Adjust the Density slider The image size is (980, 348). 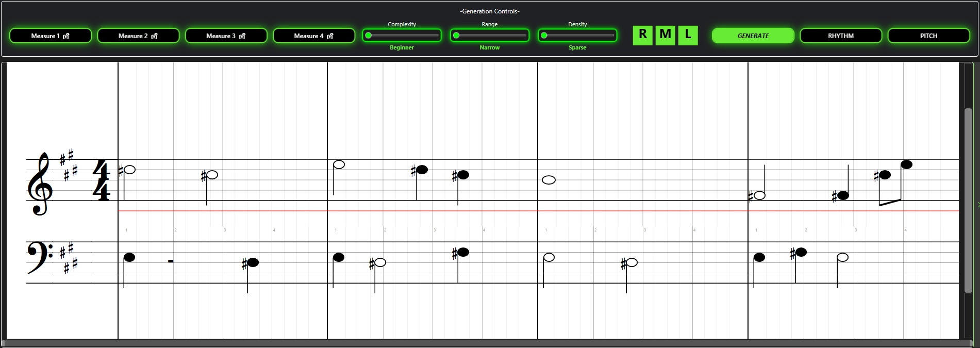[577, 36]
